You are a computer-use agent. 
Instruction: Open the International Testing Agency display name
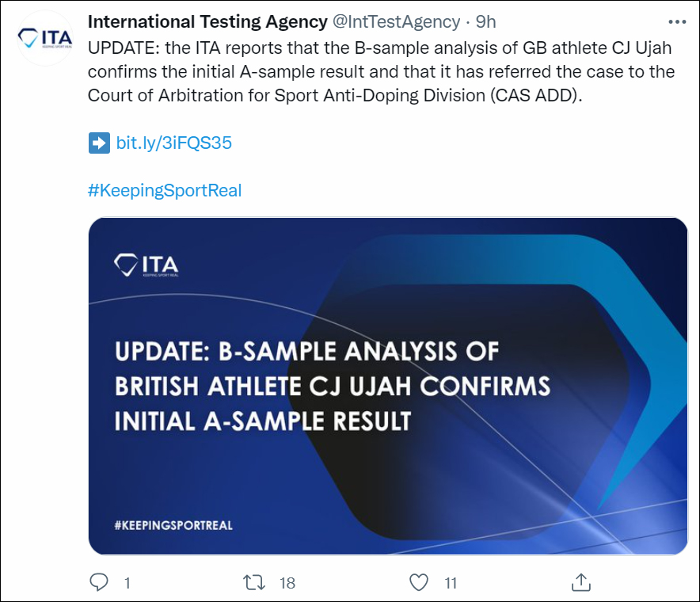click(x=207, y=21)
